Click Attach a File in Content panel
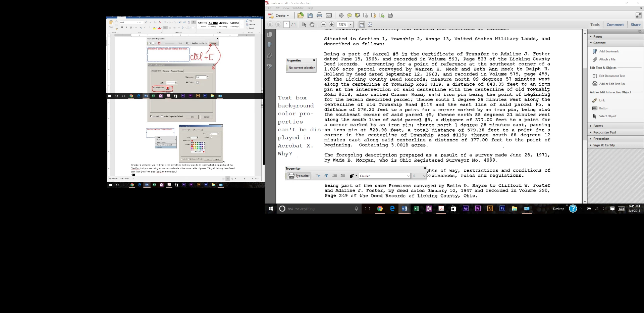 point(604,59)
